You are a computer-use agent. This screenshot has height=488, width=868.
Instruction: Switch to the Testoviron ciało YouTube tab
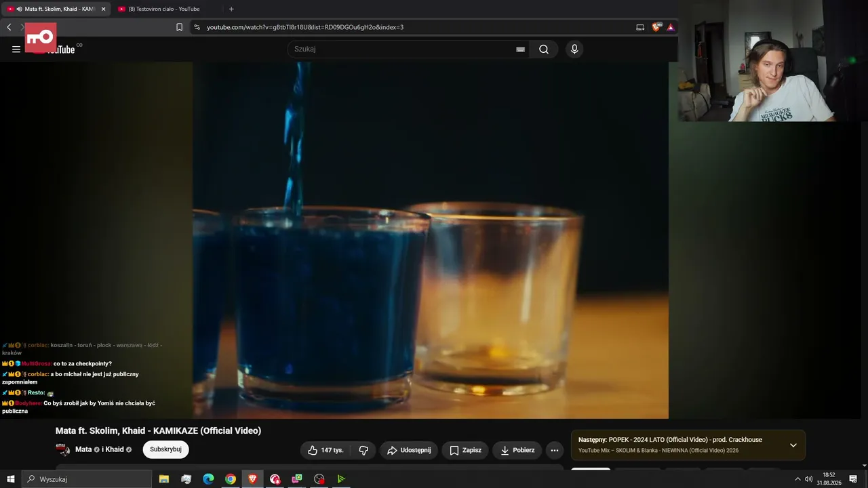pyautogui.click(x=165, y=9)
